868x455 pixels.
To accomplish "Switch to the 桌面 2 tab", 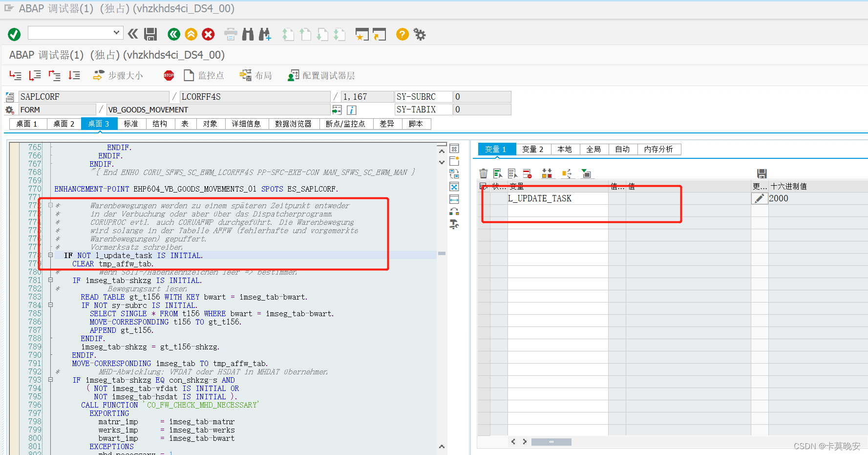I will click(64, 124).
